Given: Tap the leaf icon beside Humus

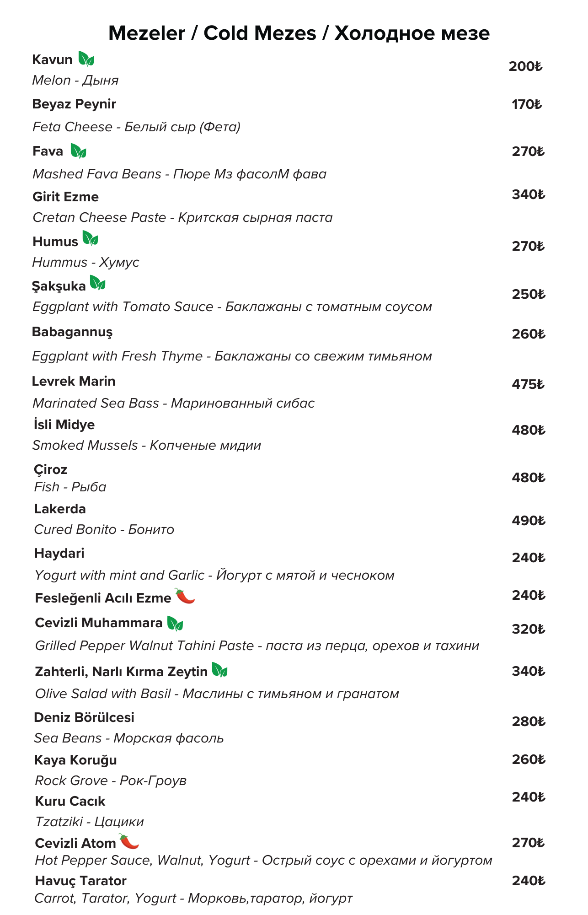Looking at the screenshot, I should [x=90, y=239].
